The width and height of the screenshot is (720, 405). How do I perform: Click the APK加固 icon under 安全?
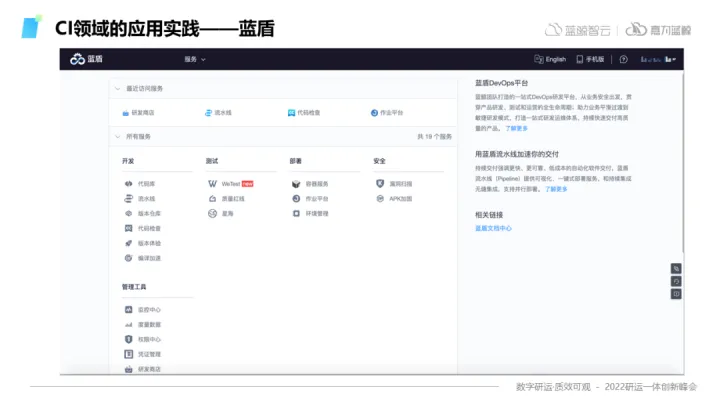coord(380,198)
